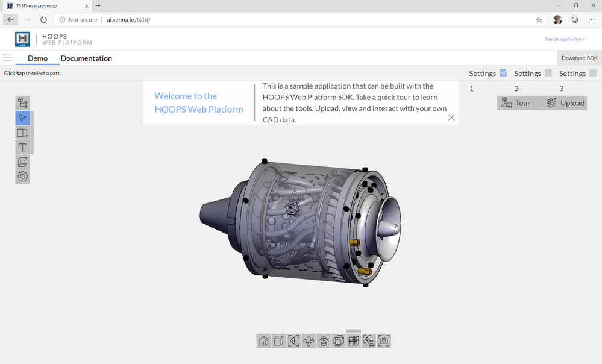Uncheck the first Settings checkbox

pos(503,72)
